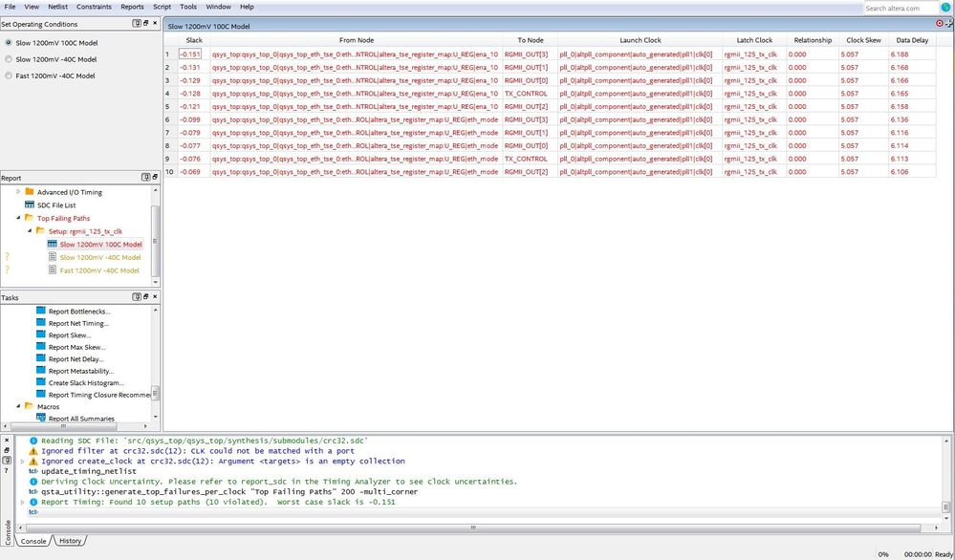Click the Create Slack Histogram task icon
Screen dimensions: 955x560
pos(41,382)
